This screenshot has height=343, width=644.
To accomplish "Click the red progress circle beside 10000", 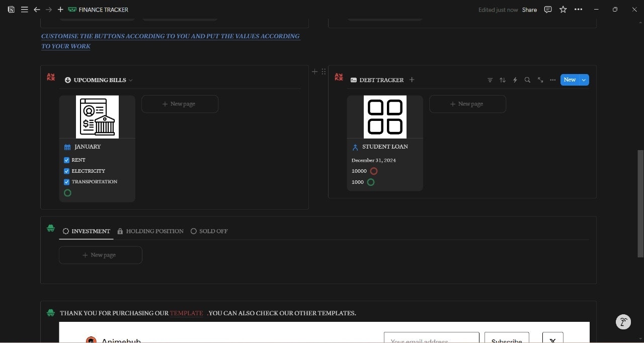I will (373, 171).
